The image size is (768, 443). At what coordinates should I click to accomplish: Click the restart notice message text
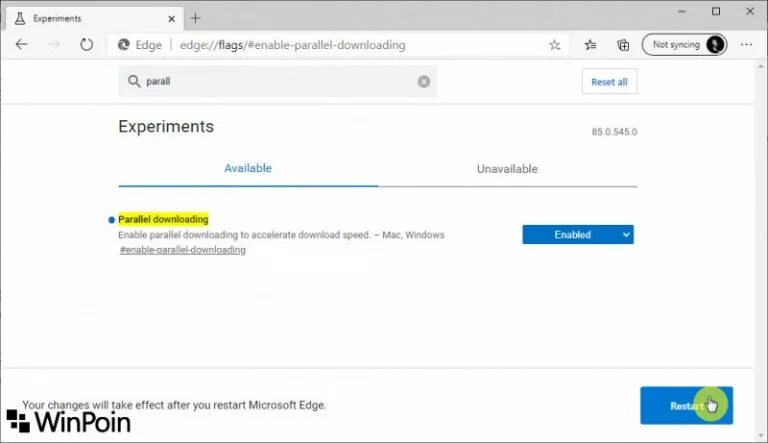pyautogui.click(x=174, y=405)
